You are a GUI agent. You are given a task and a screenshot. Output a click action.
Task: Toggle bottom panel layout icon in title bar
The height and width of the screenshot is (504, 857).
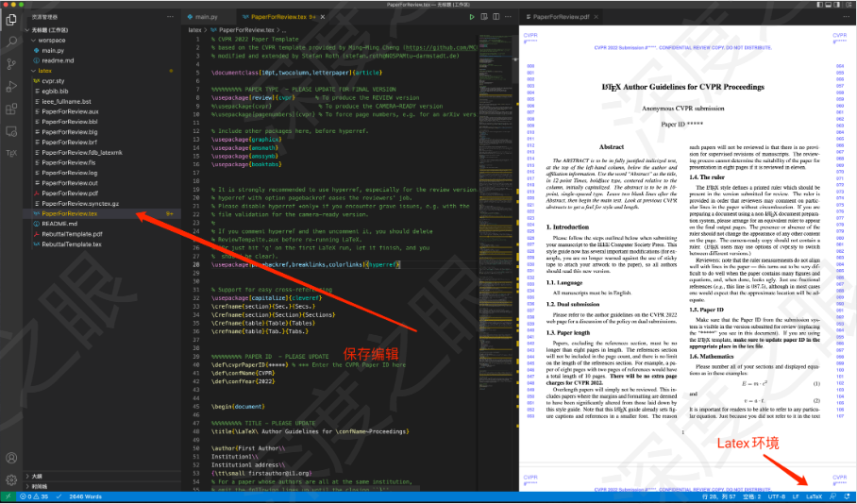click(x=829, y=5)
